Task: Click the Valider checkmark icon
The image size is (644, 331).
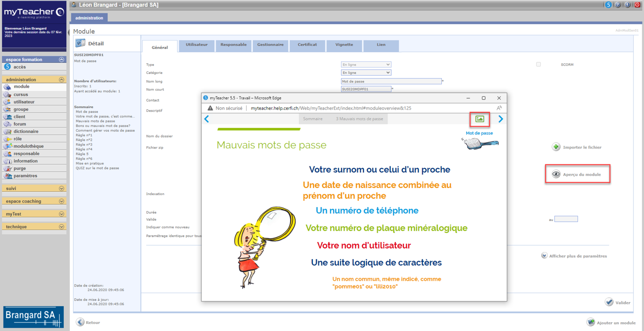Action: (609, 302)
